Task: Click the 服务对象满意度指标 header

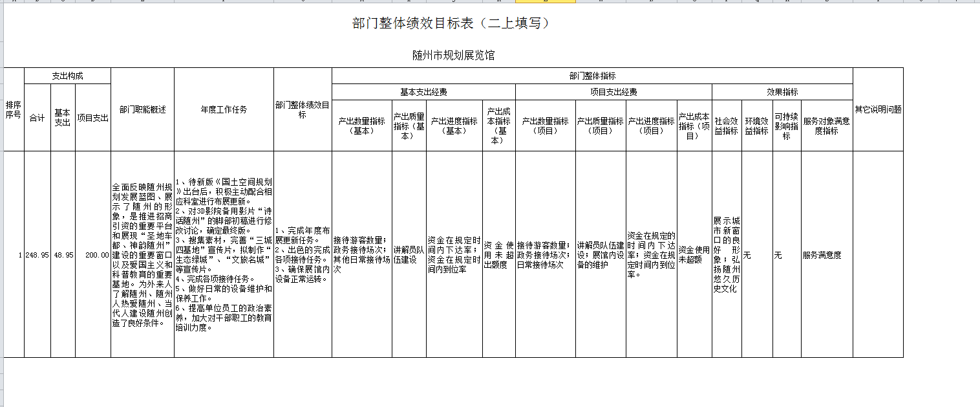Action: [827, 126]
